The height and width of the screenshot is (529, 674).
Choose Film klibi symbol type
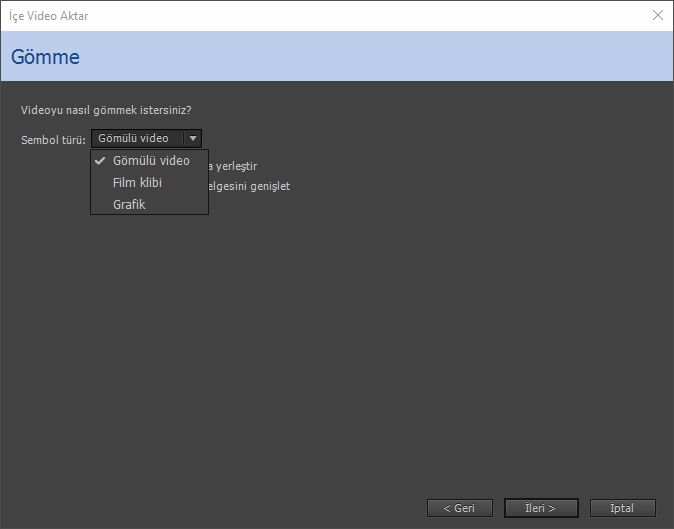tap(149, 183)
